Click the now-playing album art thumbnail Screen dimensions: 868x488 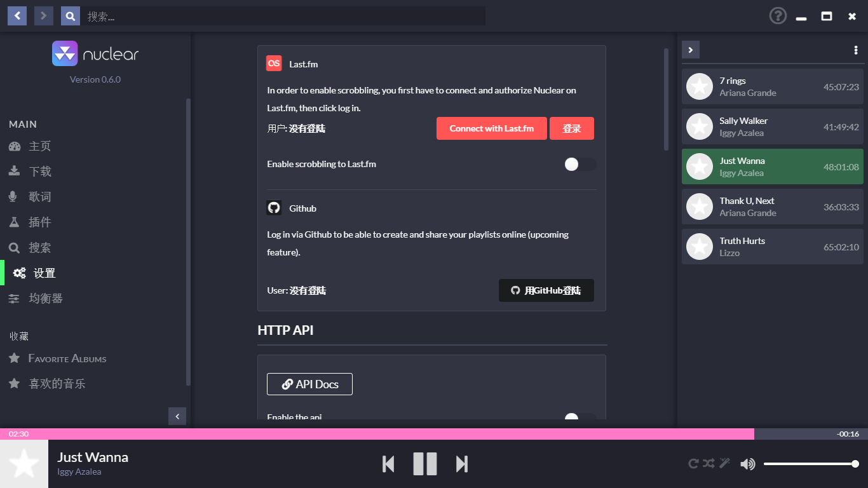click(x=24, y=464)
